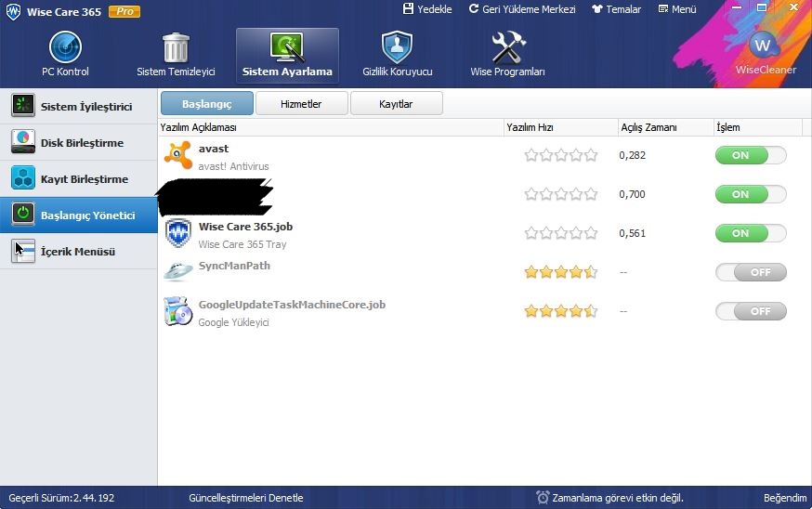
Task: Click the alarm clock icon in status bar
Action: pyautogui.click(x=543, y=498)
